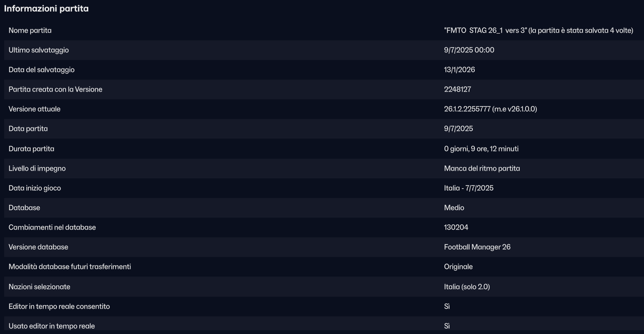Select the date value '13/1/2026'

pos(459,70)
